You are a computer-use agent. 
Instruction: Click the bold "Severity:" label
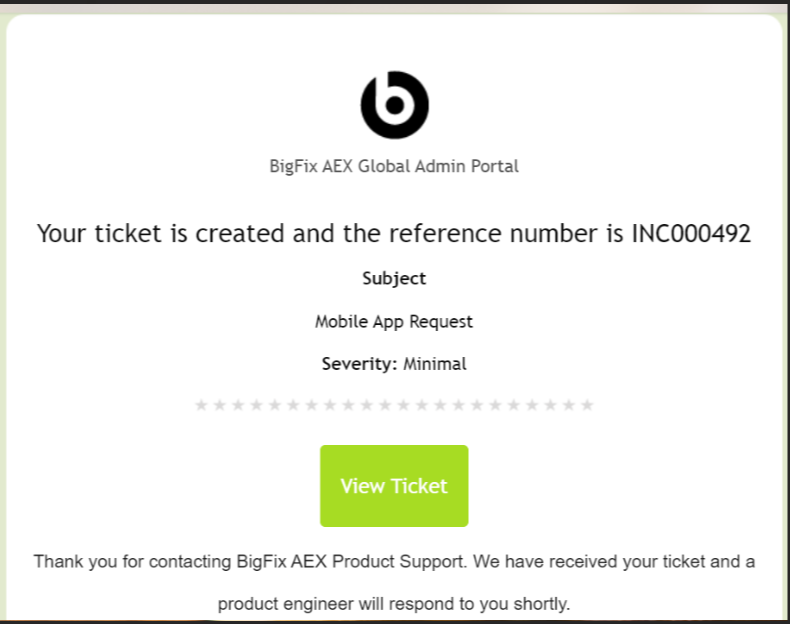[360, 364]
